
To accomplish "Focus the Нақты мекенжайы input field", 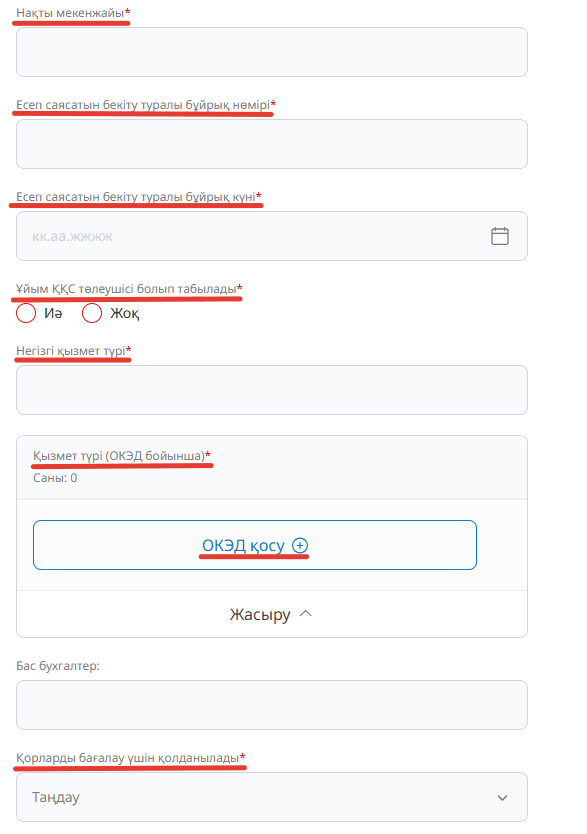I will click(272, 52).
